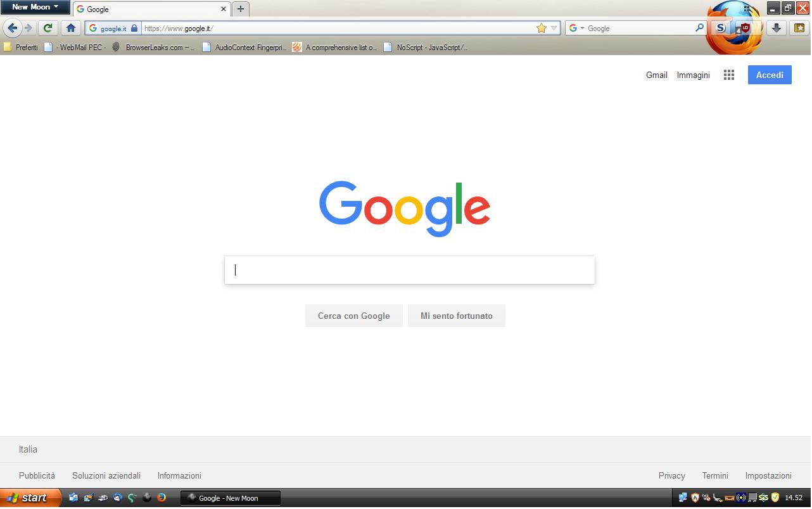The image size is (812, 509).
Task: Launch the dark moon New Moon quick launch icon
Action: 147,498
